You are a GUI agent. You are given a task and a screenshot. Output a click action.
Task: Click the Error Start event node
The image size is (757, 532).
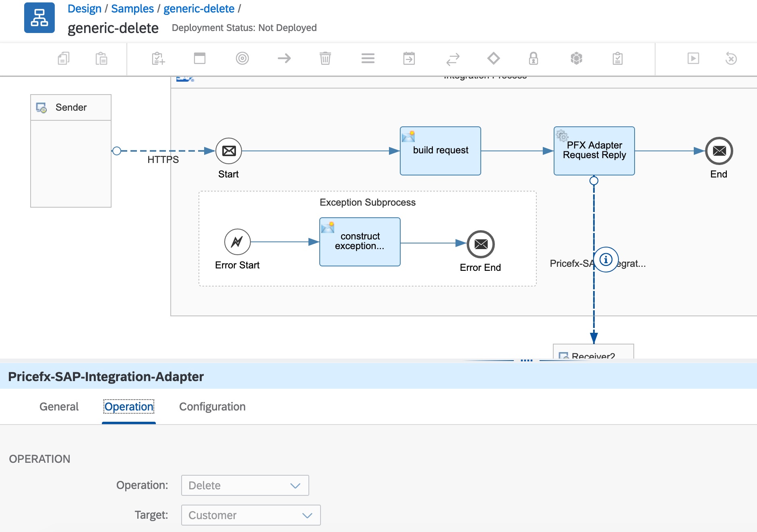pos(237,242)
